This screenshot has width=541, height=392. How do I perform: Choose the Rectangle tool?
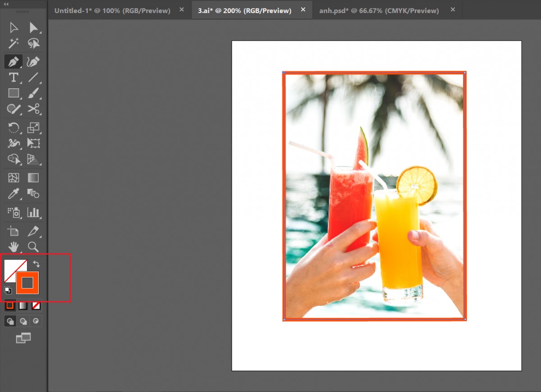click(14, 93)
